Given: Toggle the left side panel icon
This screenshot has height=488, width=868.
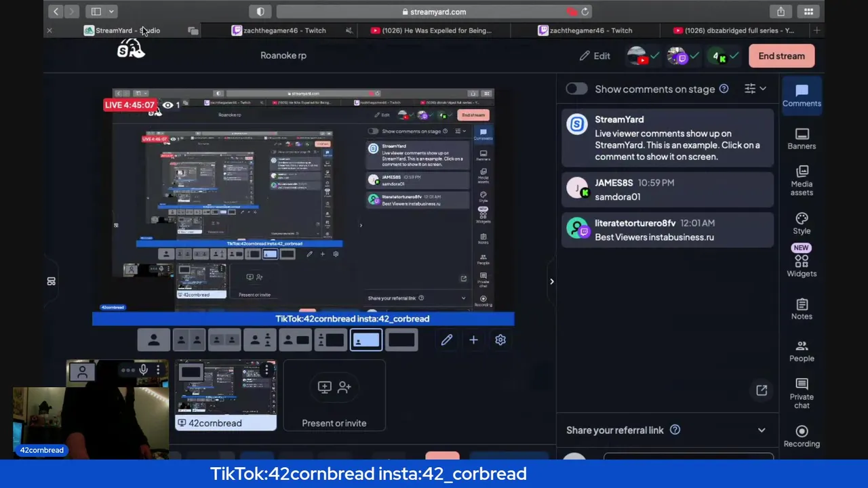Looking at the screenshot, I should point(51,281).
